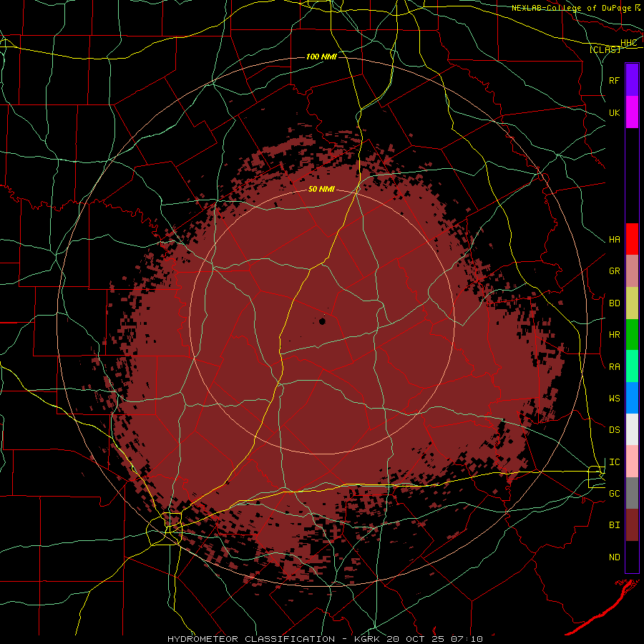
Task: Click the BD yellow legend swatch
Action: (632, 303)
